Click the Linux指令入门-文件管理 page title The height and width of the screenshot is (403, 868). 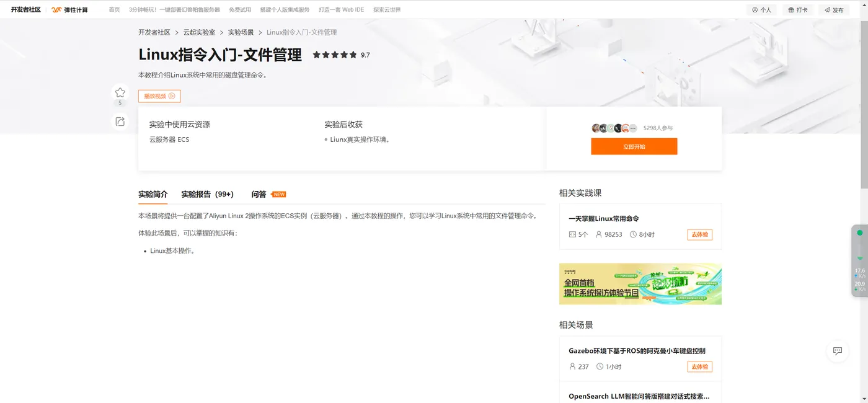[x=220, y=55]
